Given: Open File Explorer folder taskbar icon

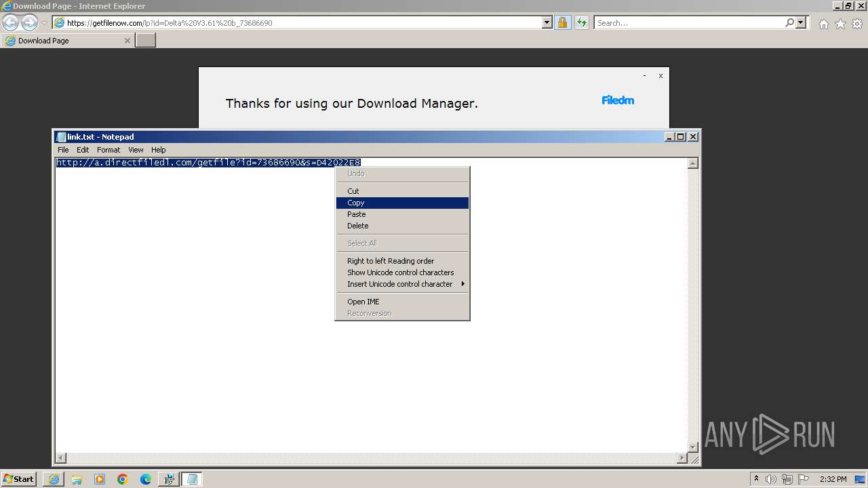Looking at the screenshot, I should coord(77,479).
